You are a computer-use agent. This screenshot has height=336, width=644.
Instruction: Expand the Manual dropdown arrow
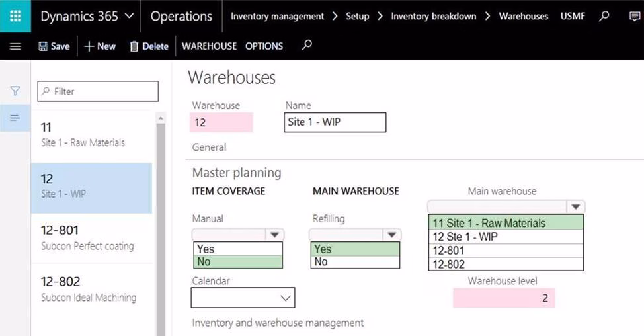(x=274, y=235)
